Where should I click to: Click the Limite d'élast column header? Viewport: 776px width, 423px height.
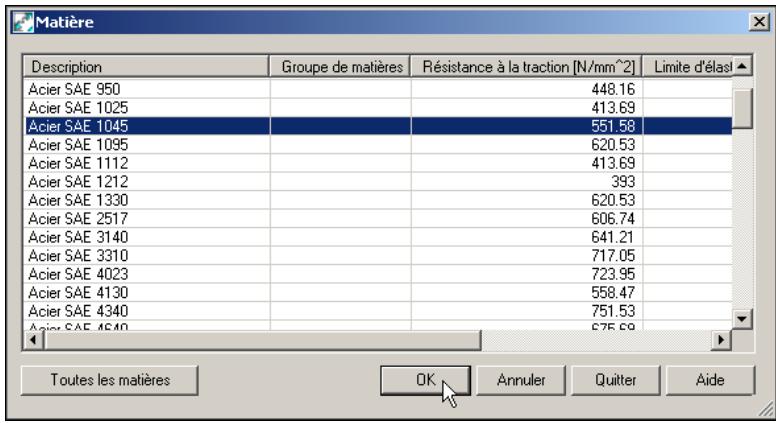tap(687, 67)
